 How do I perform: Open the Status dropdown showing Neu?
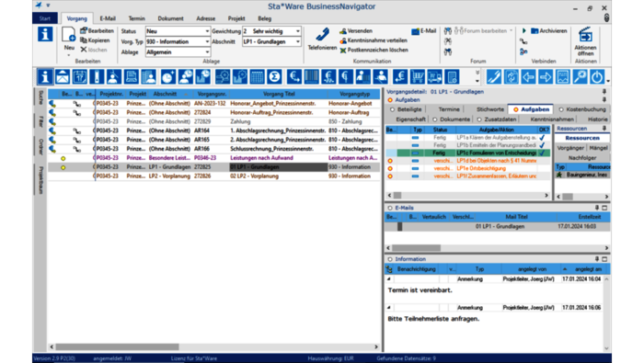click(x=207, y=31)
